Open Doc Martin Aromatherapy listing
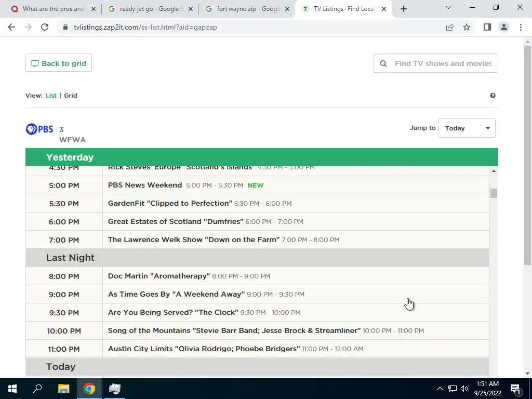The image size is (532, 399). pyautogui.click(x=159, y=276)
